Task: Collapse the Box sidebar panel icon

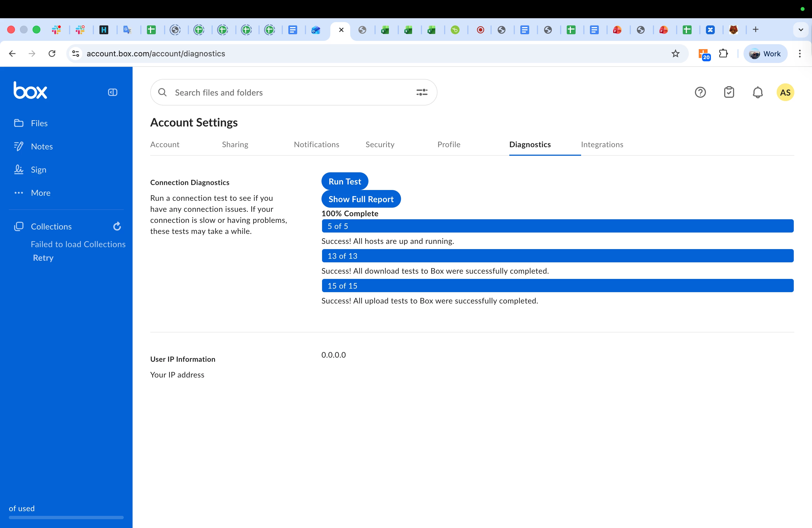Action: (x=113, y=93)
